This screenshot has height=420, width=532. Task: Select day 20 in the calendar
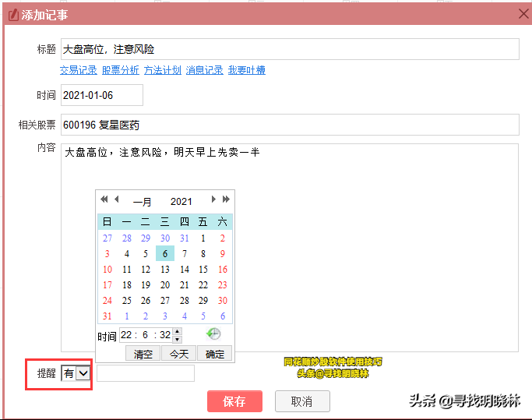click(165, 285)
